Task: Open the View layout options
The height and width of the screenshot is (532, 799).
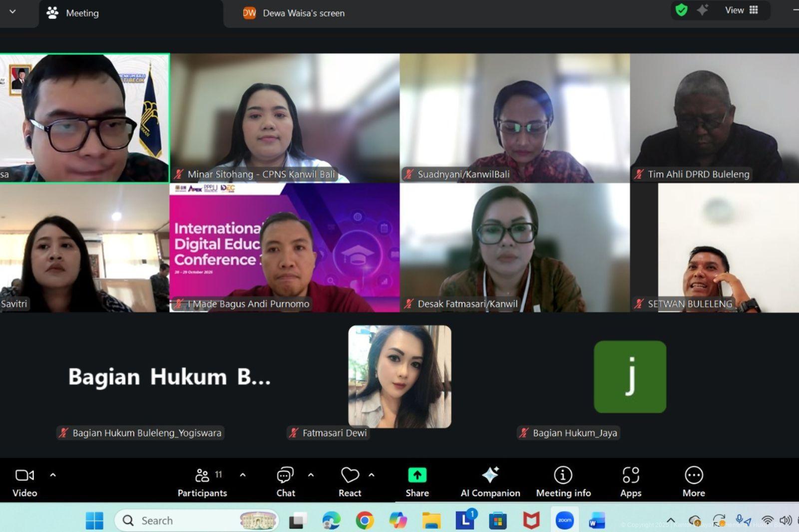Action: tap(742, 10)
